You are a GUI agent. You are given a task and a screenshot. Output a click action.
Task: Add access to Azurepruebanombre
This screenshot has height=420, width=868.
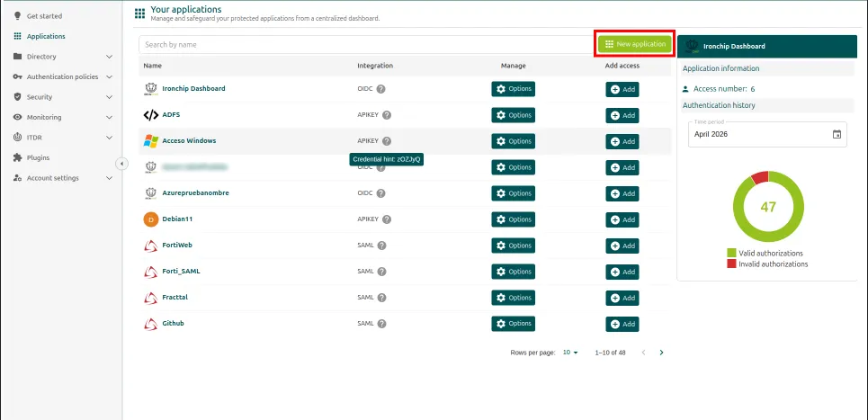tap(622, 193)
